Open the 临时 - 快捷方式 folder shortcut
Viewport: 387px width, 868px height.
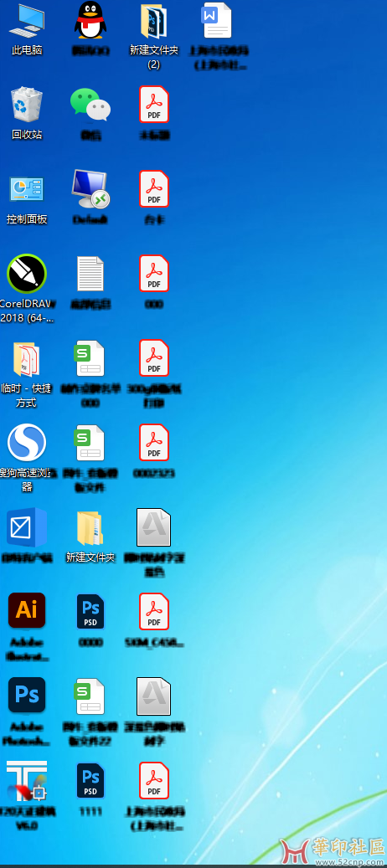27,359
